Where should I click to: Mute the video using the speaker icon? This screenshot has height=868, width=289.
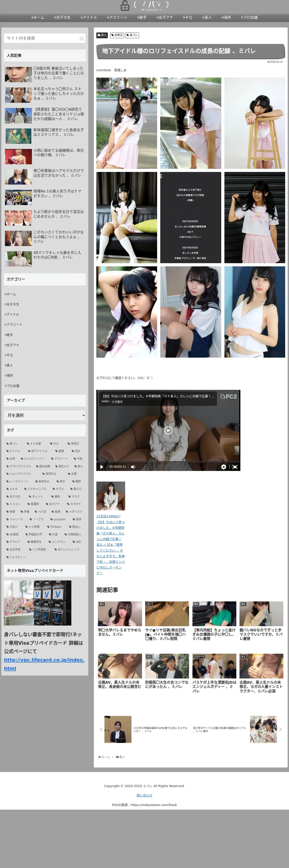pyautogui.click(x=133, y=467)
